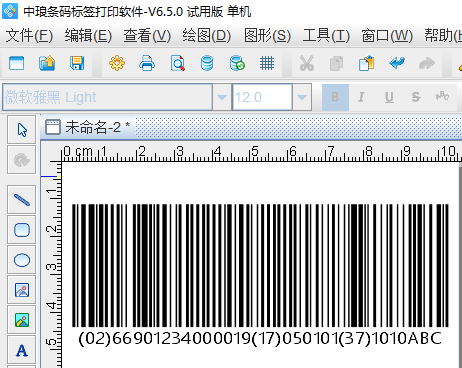Select the vector picture tool
462x368 pixels.
(x=22, y=290)
